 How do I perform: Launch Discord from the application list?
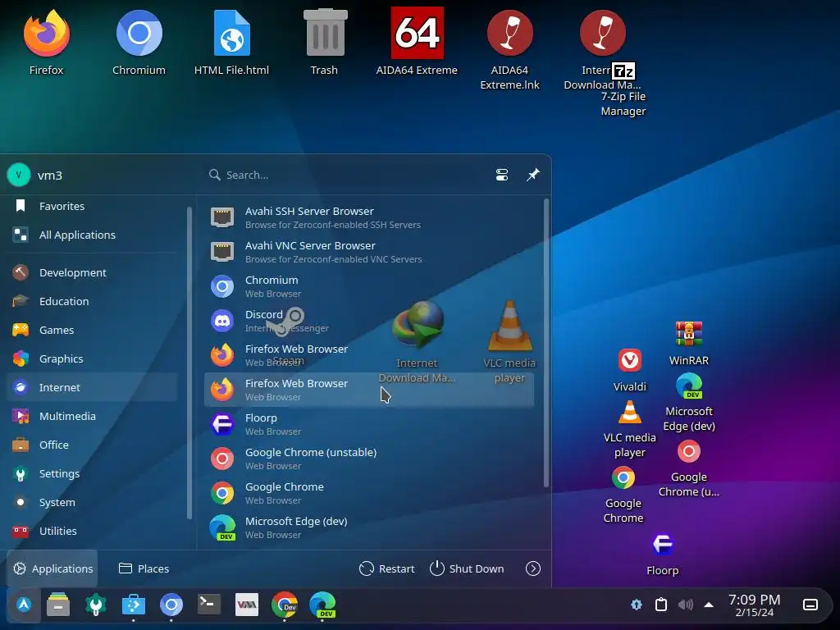[369, 321]
